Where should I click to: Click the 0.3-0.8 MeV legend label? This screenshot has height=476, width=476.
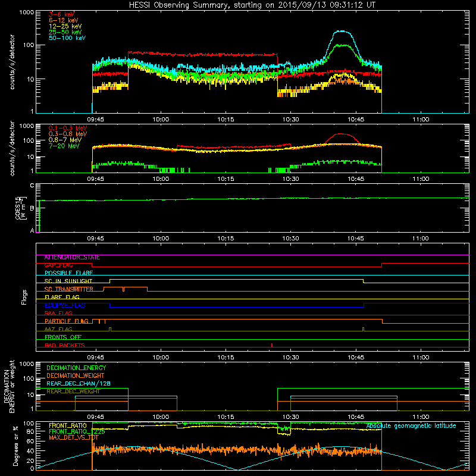point(68,134)
